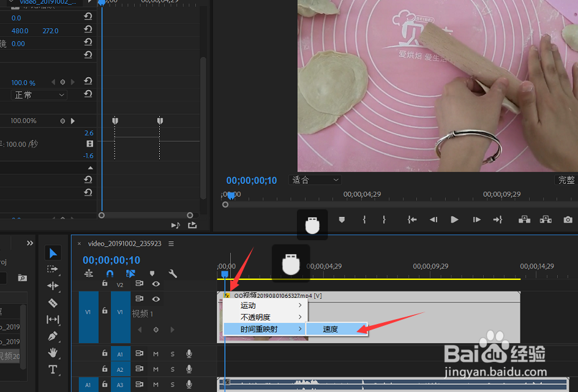
Task: Enable voice-over record on A1
Action: tap(189, 353)
